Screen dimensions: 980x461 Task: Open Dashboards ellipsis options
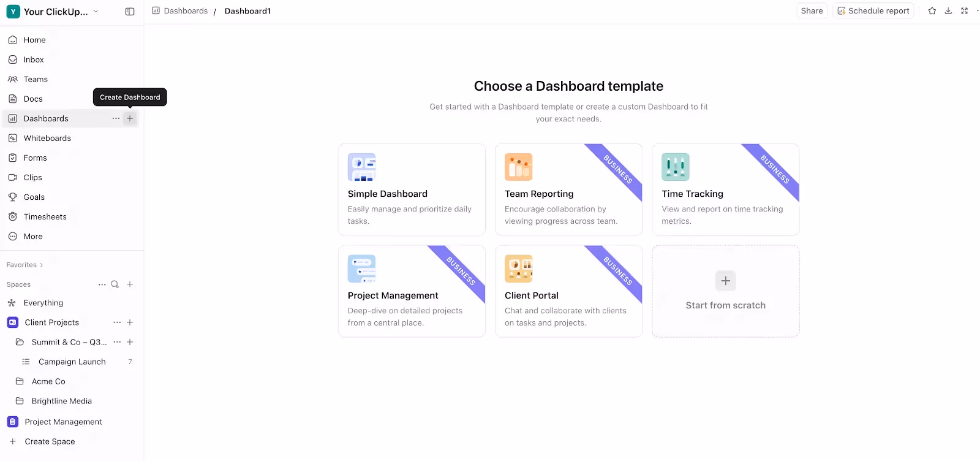(x=116, y=118)
